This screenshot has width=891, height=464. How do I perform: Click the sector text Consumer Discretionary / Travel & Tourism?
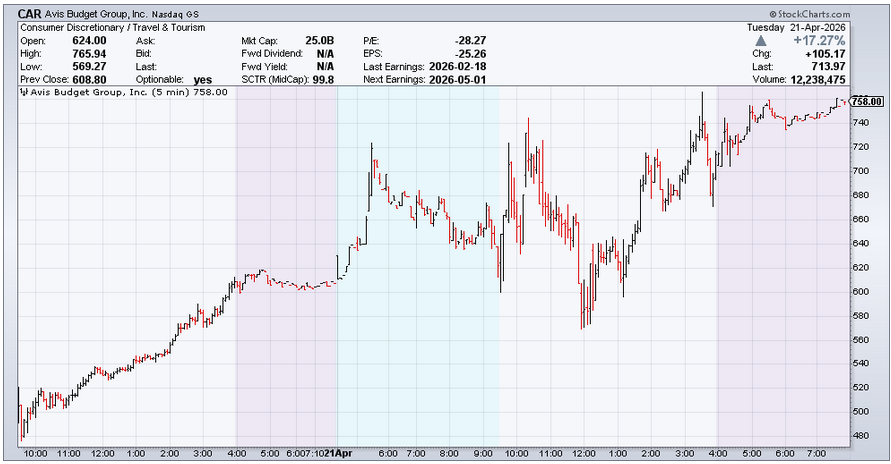pos(113,27)
